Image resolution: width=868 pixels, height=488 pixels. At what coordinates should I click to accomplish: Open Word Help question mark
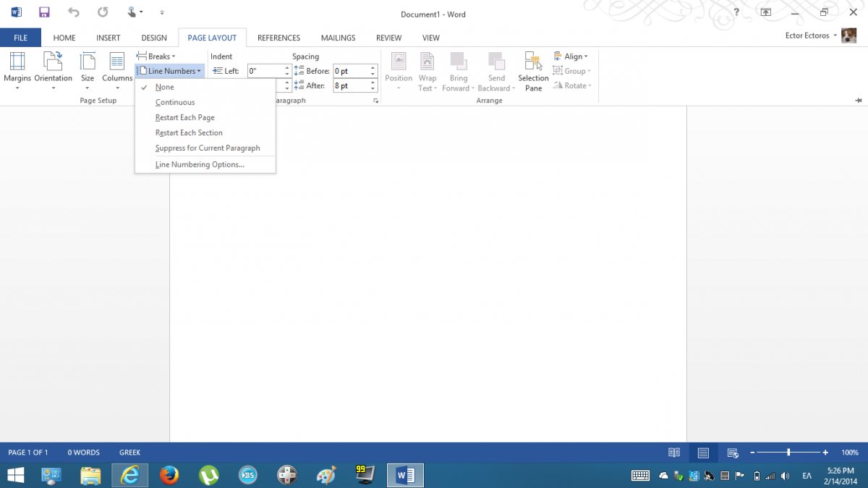[x=736, y=12]
